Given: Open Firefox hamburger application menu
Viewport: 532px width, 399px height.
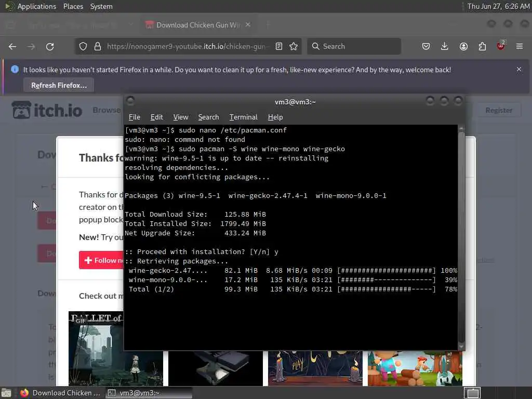Looking at the screenshot, I should pyautogui.click(x=520, y=46).
